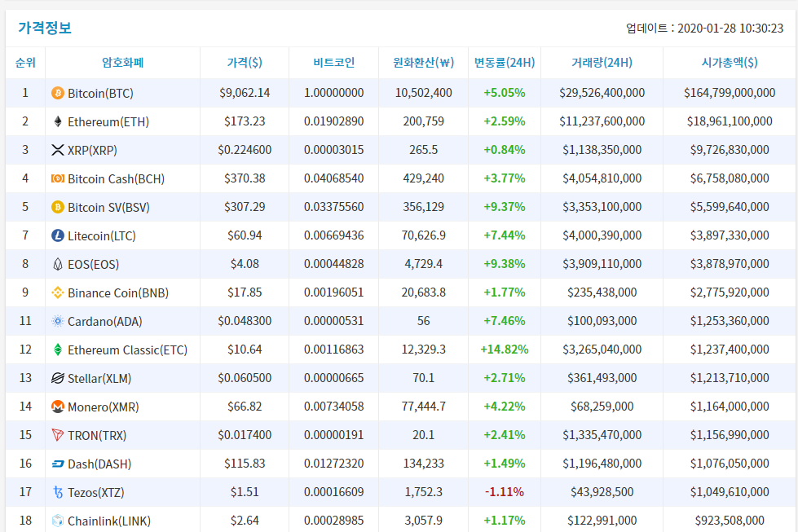Click the Litecoin blue icon
This screenshot has height=532, width=798.
[x=58, y=235]
